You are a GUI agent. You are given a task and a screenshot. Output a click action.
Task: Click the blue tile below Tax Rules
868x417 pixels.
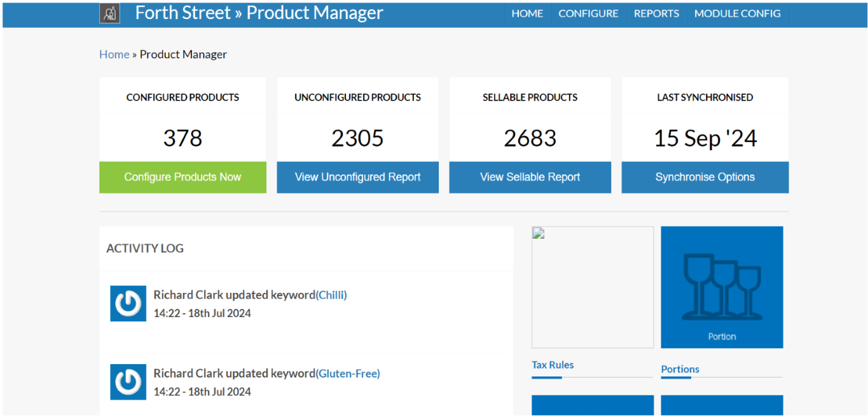pos(592,406)
